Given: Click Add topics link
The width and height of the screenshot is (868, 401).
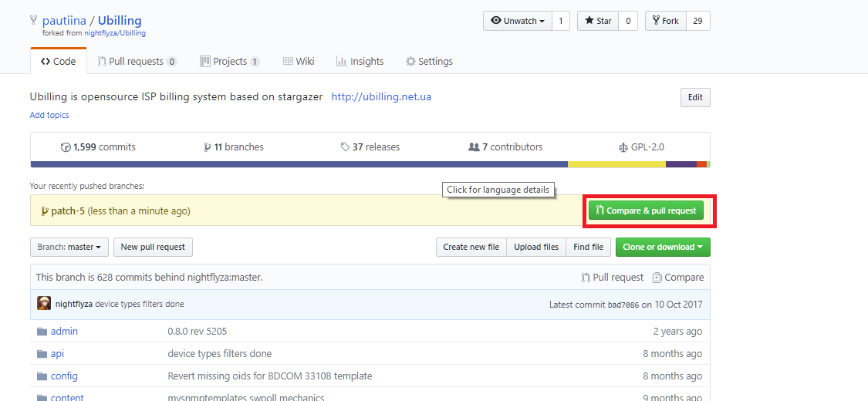Looking at the screenshot, I should point(49,115).
